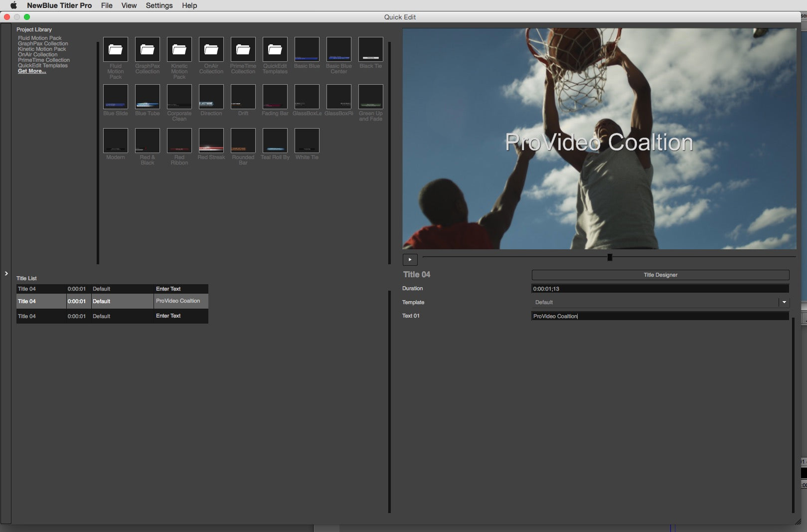This screenshot has width=807, height=532.
Task: Open the Template selection dropdown
Action: coord(783,302)
